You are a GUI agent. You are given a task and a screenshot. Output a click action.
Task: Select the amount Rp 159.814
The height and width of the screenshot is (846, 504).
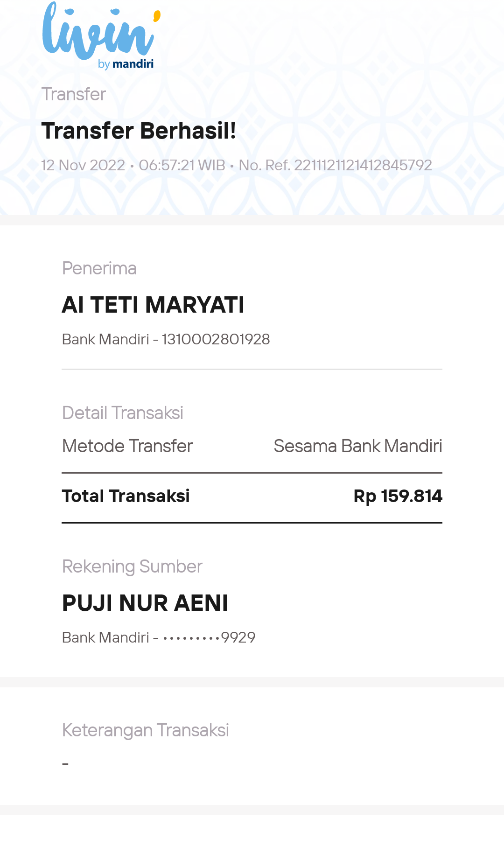(x=398, y=496)
